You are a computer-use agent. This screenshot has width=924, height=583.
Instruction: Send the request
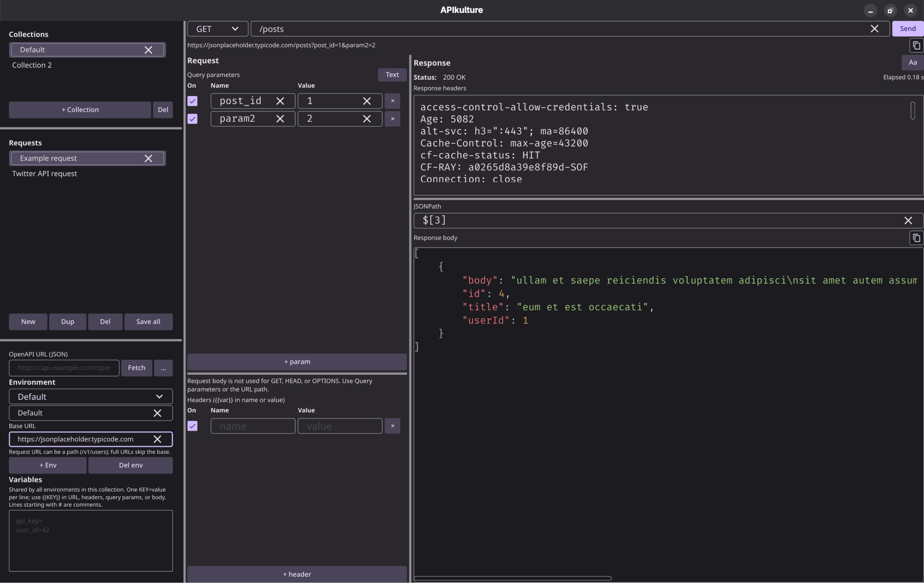[x=908, y=29]
